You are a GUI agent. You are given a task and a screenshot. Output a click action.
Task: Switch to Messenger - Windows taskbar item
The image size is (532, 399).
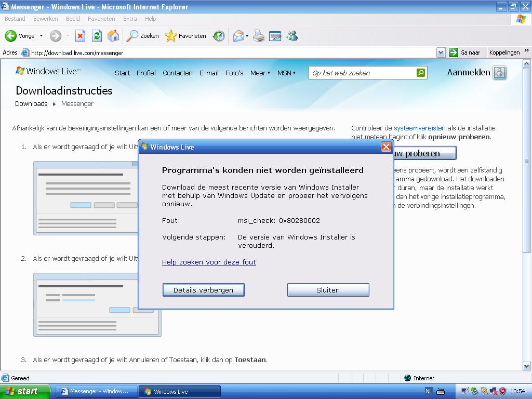coord(96,392)
